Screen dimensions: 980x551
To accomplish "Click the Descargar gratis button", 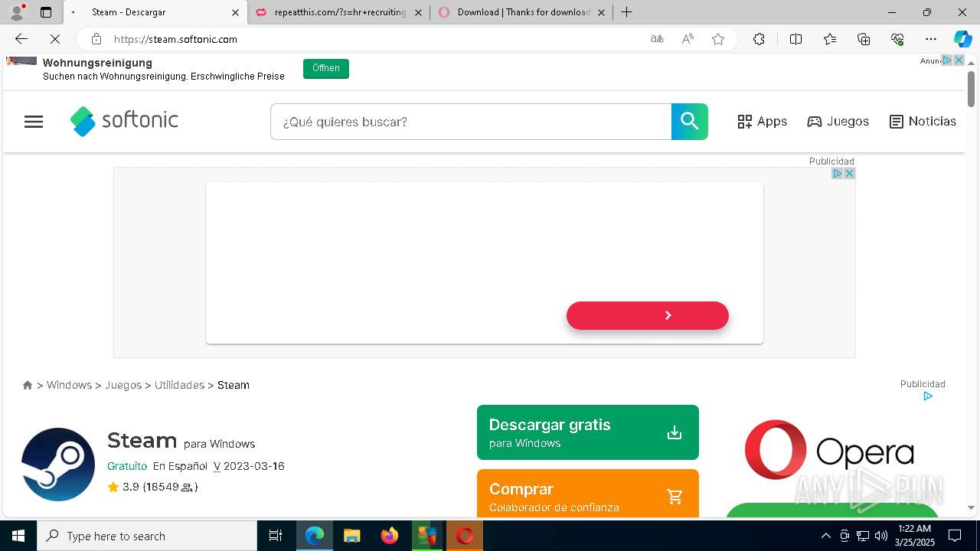I will [588, 432].
